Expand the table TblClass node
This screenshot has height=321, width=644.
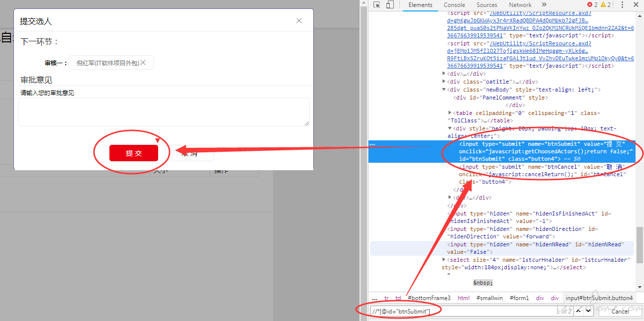pyautogui.click(x=450, y=113)
